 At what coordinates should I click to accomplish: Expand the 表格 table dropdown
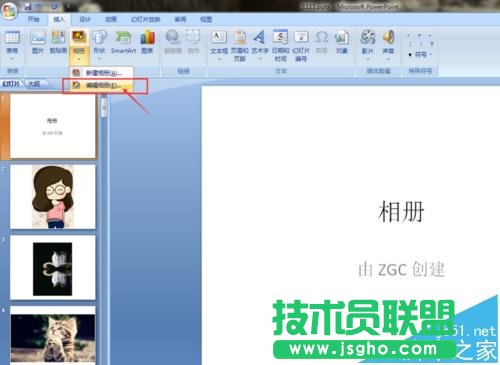(x=12, y=59)
